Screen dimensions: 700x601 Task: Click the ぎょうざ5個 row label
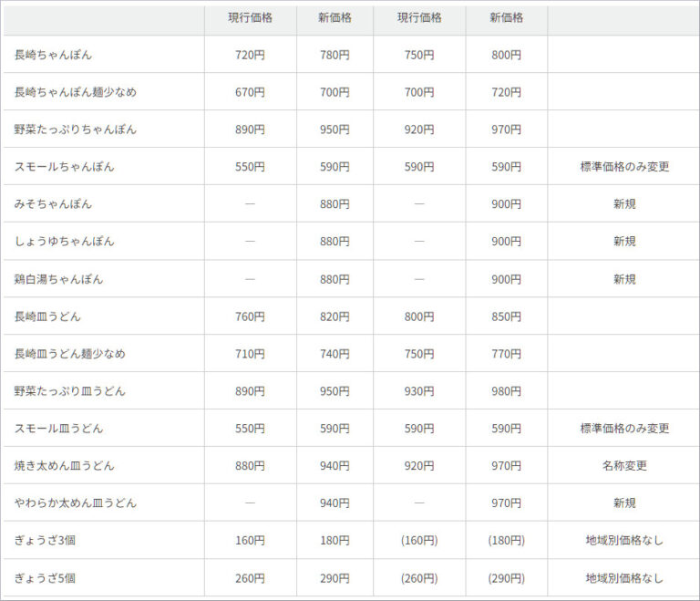point(45,578)
